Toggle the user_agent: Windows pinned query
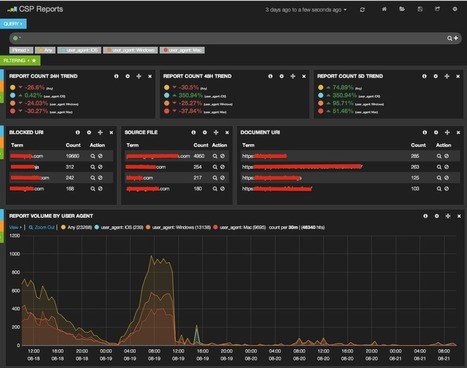The height and width of the screenshot is (368, 467). (x=130, y=50)
